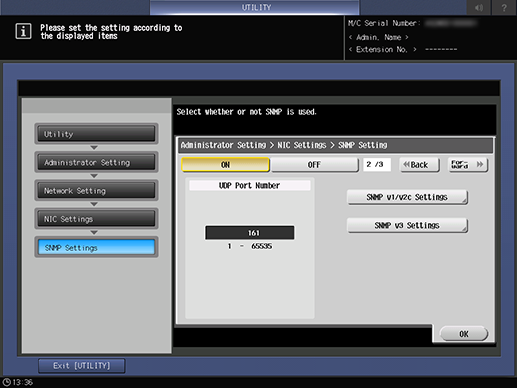Open SNMP v1/v2c Settings
This screenshot has height=388, width=517.
click(x=407, y=197)
